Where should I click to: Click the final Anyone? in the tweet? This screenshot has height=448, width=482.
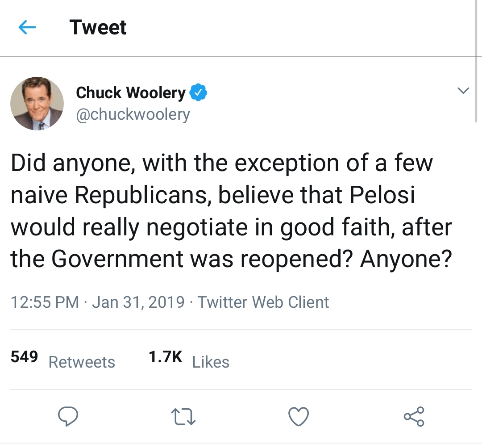[x=404, y=260]
